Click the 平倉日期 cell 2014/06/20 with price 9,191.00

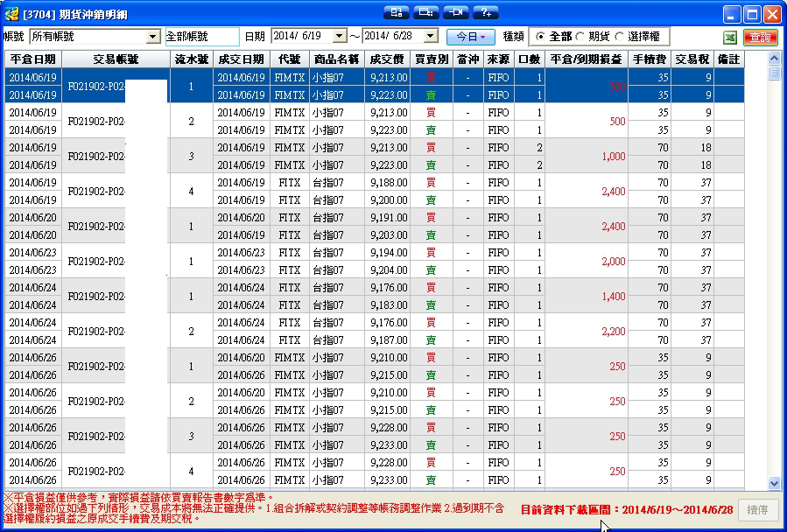point(33,218)
